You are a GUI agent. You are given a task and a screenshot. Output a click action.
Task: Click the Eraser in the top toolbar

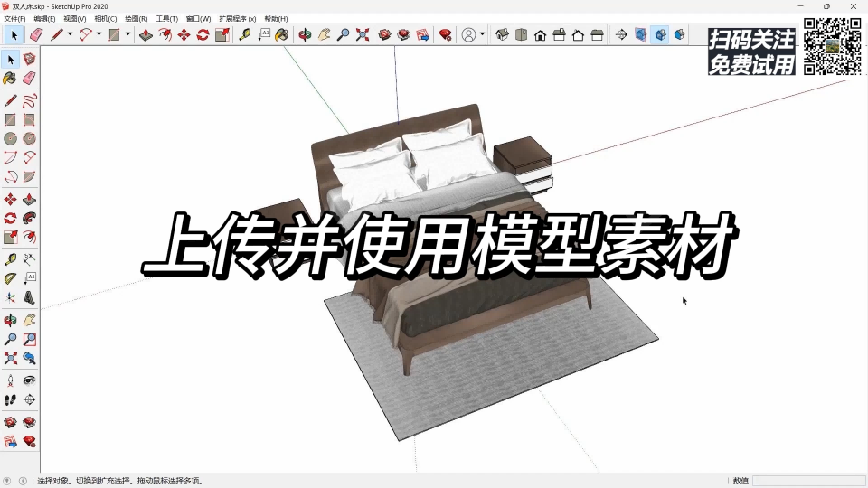click(x=36, y=35)
